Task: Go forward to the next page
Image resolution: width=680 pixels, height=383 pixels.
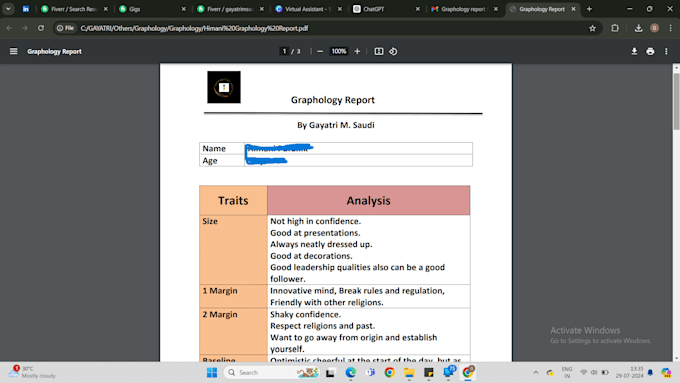Action: (25, 28)
